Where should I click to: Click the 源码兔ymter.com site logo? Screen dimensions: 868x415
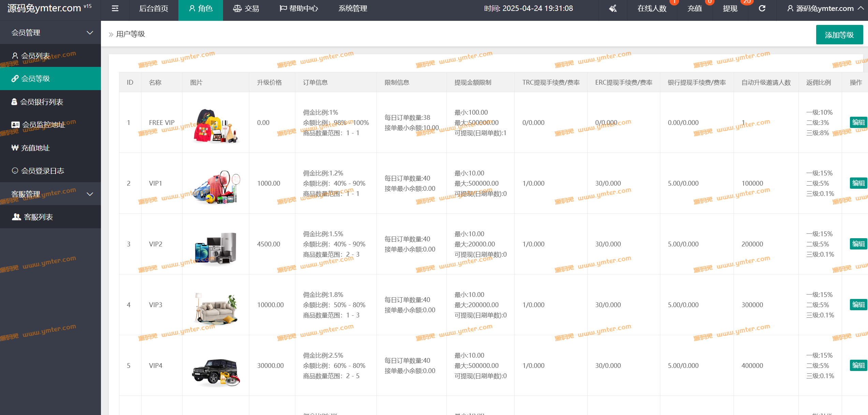pyautogui.click(x=49, y=8)
